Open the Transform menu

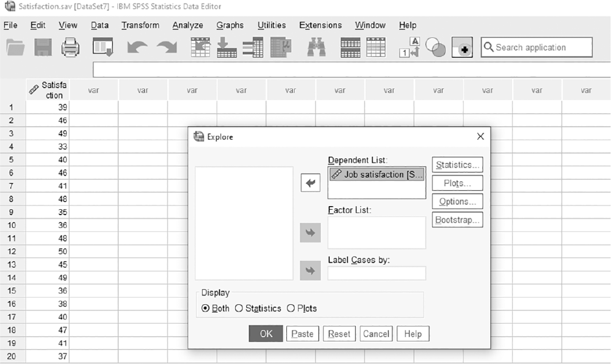(x=140, y=26)
